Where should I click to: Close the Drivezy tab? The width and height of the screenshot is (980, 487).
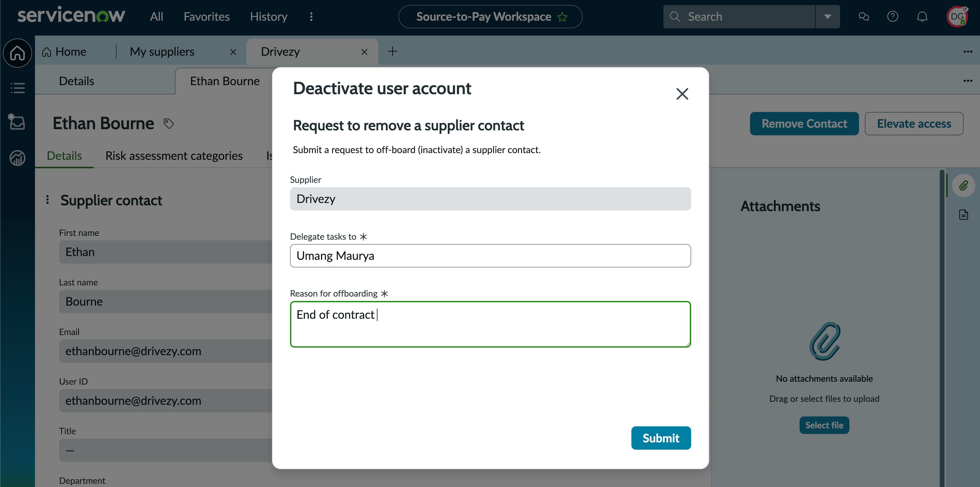point(364,52)
